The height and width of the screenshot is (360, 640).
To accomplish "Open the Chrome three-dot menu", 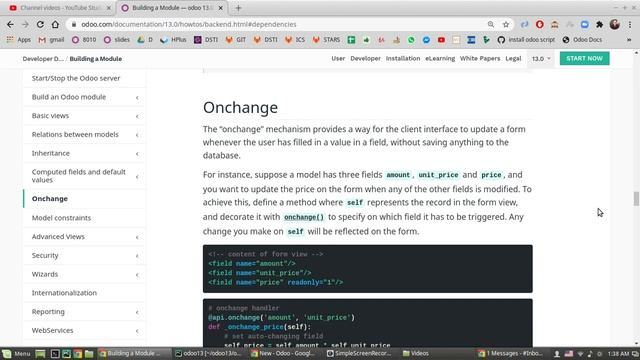I will [630, 24].
